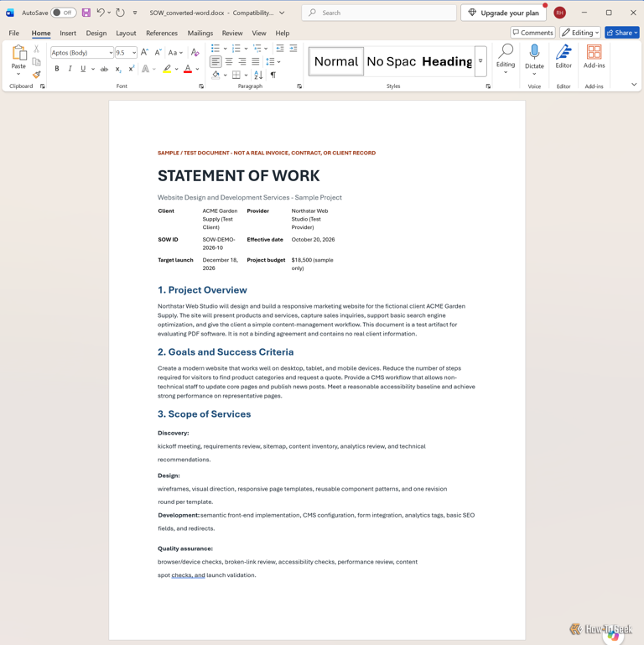Collapse the ribbon chevron
The image size is (644, 645).
(x=634, y=85)
